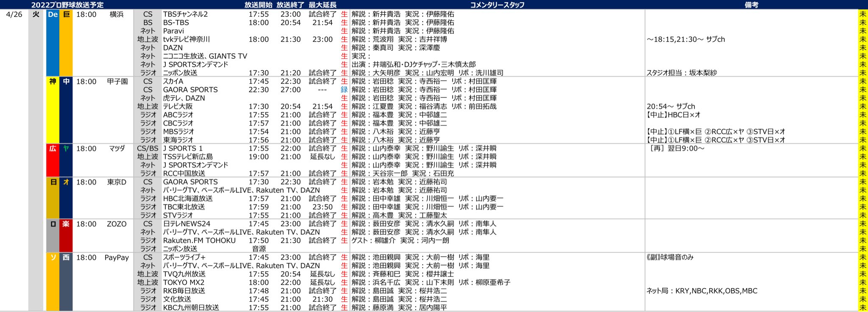The height and width of the screenshot is (312, 868).
Task: Click the TOKYO MX2 cell
Action: point(184,282)
